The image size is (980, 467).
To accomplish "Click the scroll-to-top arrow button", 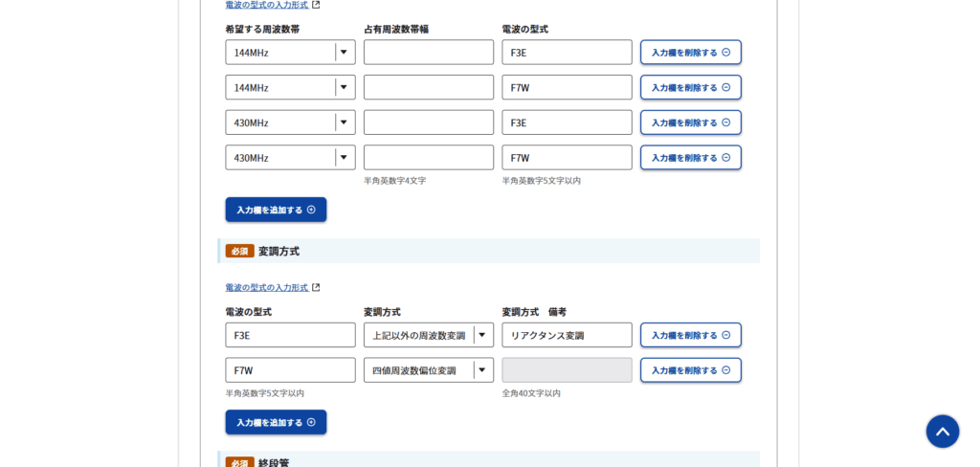I will pyautogui.click(x=942, y=432).
